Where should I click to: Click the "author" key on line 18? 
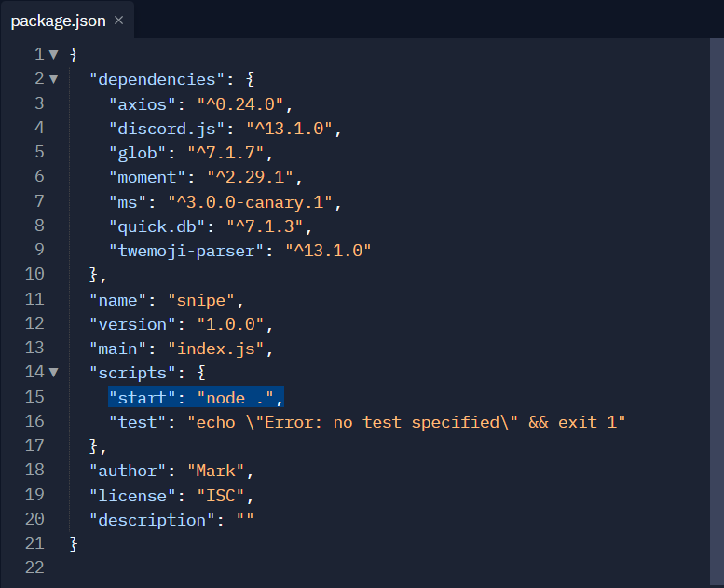tap(128, 472)
